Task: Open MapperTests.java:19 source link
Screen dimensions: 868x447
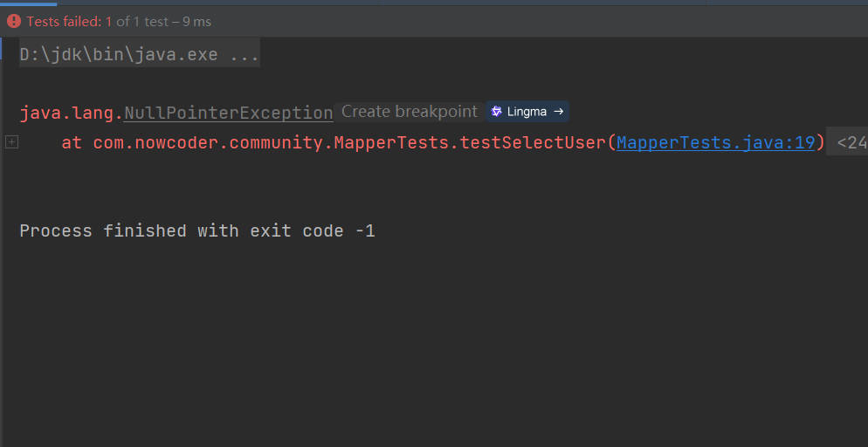Action: tap(716, 142)
